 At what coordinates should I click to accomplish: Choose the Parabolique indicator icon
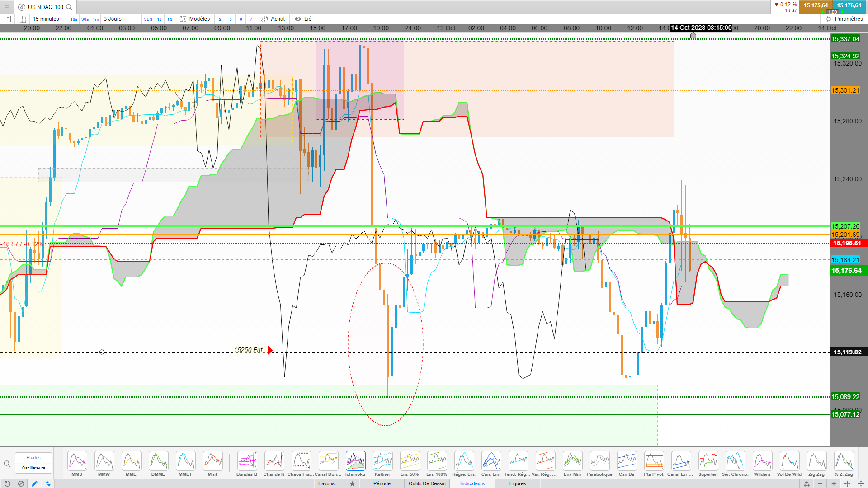[599, 461]
